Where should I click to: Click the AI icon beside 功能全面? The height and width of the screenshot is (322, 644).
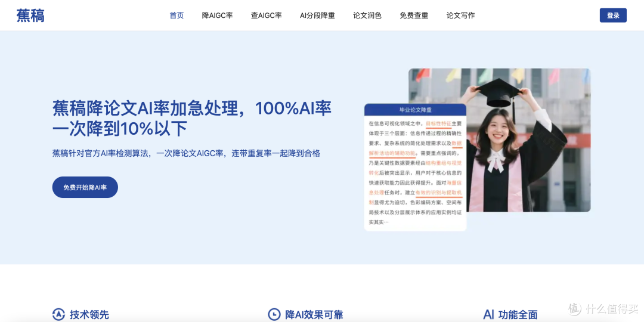coord(489,315)
